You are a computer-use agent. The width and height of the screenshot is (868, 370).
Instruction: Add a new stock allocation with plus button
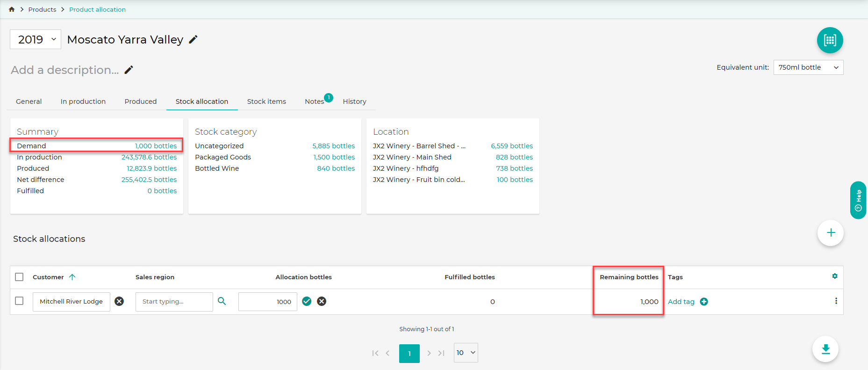pos(831,232)
